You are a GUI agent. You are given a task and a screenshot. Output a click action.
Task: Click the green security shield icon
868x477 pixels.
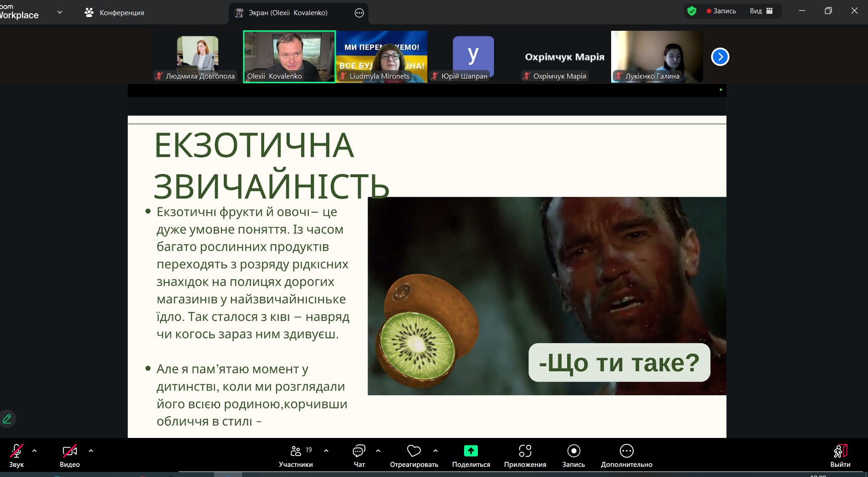point(692,11)
